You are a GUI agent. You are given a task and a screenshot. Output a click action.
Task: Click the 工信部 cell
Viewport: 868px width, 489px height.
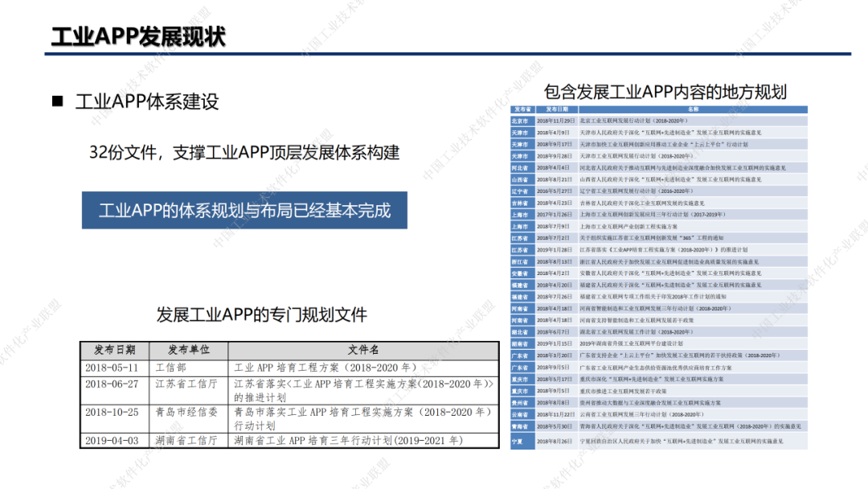(170, 368)
